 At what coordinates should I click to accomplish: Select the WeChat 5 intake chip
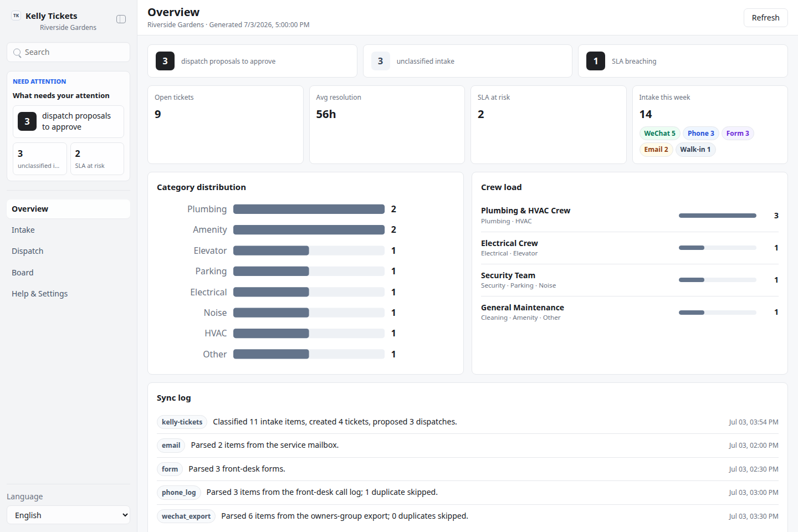pyautogui.click(x=659, y=134)
